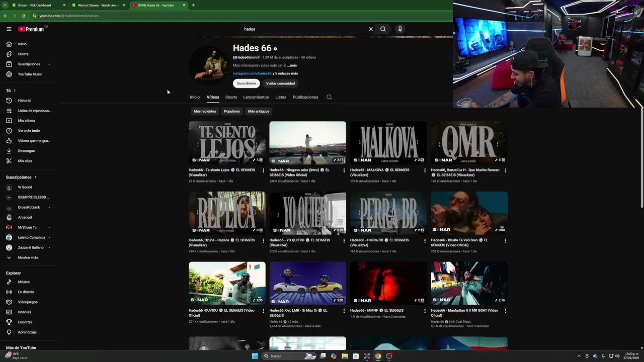Play the MALKOVA video thumbnail
The image size is (644, 362).
[x=388, y=143]
